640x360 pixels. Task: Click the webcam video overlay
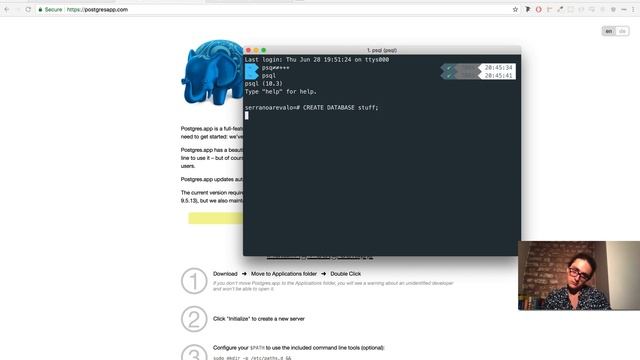coord(579,276)
